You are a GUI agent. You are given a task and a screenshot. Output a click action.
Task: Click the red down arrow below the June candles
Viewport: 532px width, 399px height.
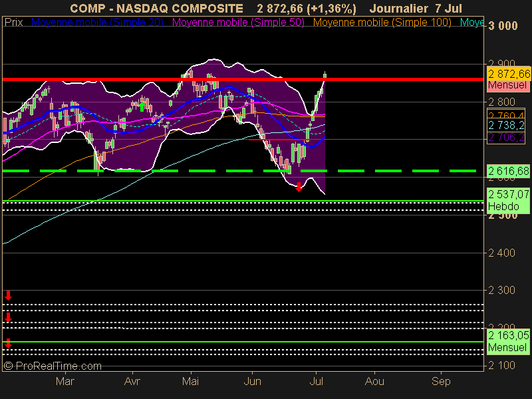click(299, 188)
